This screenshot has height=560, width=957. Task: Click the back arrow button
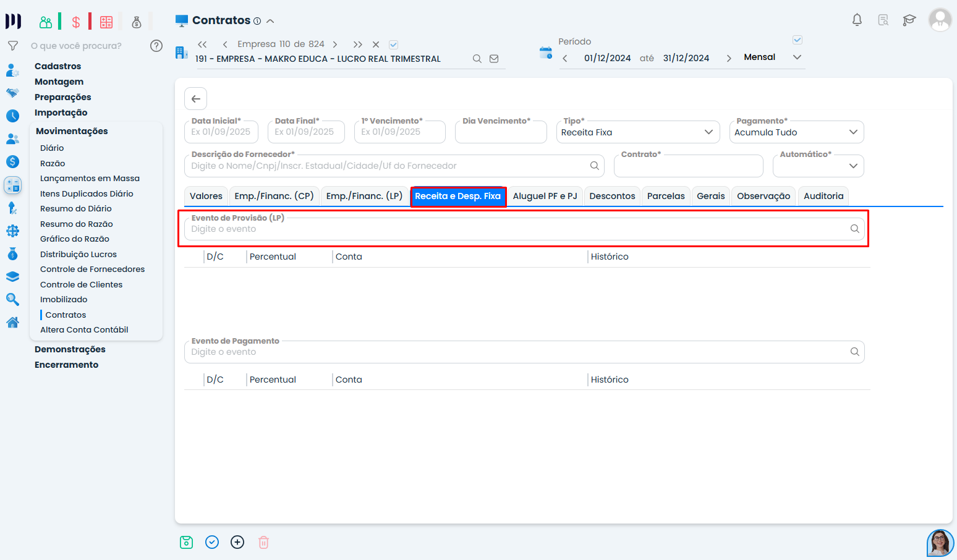coord(195,99)
